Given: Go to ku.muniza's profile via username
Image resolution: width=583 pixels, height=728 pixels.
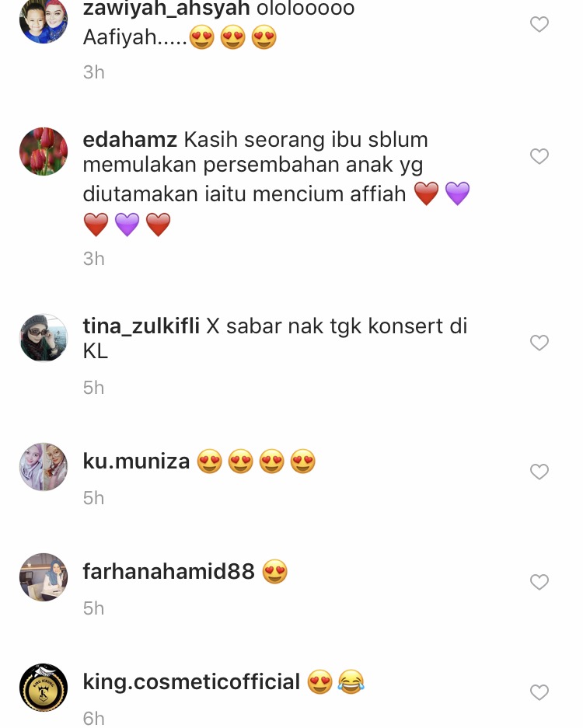Looking at the screenshot, I should click(136, 462).
